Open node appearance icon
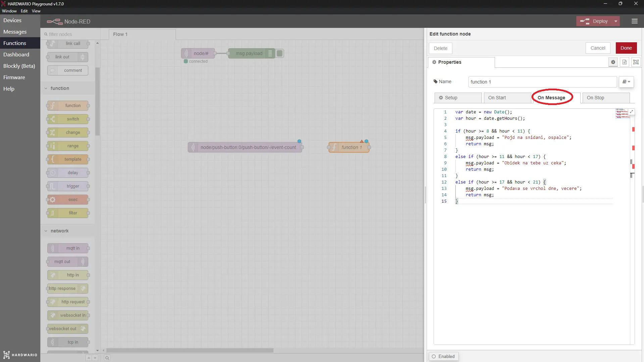Screen dimensions: 644x362 click(636, 62)
